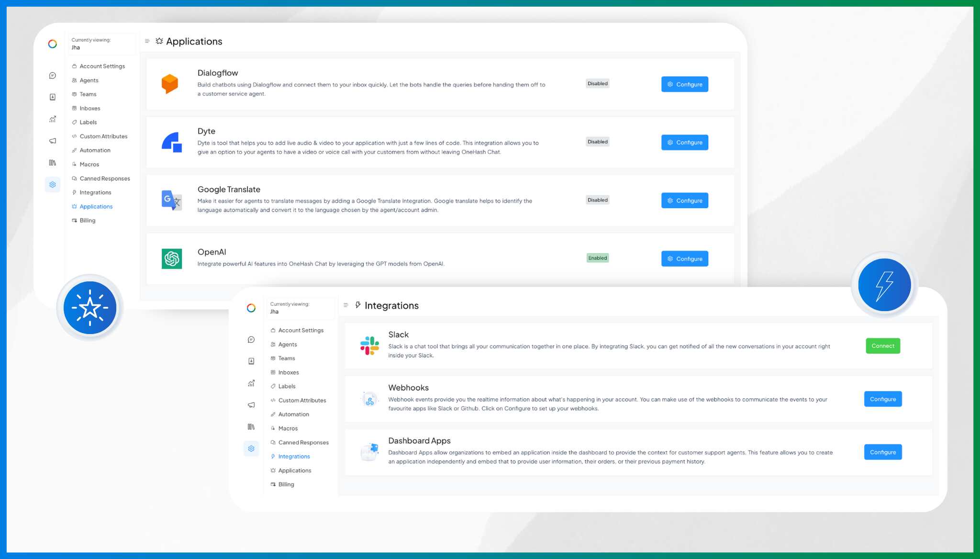Open Canned Responses in Applications window sidebar
Viewport: 980px width, 559px height.
click(101, 179)
